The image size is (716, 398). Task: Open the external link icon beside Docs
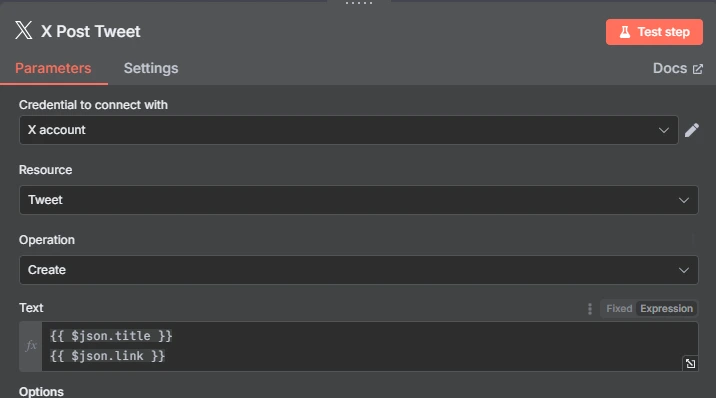(698, 69)
